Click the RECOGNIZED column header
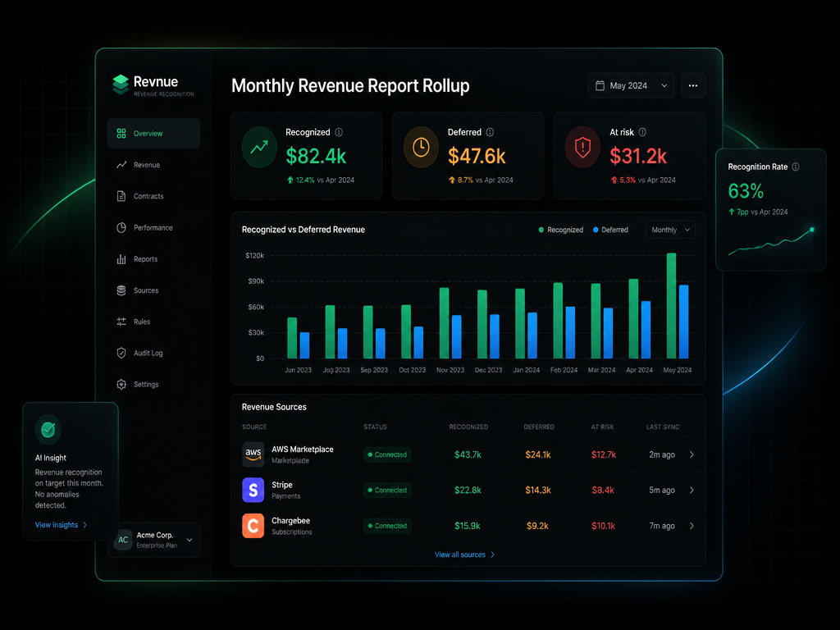Image resolution: width=840 pixels, height=630 pixels. tap(468, 427)
